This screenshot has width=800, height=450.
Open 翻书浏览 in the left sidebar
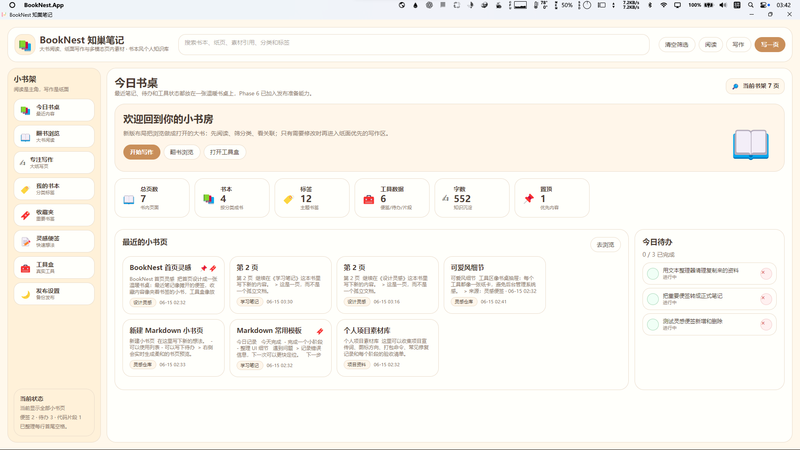coord(54,136)
